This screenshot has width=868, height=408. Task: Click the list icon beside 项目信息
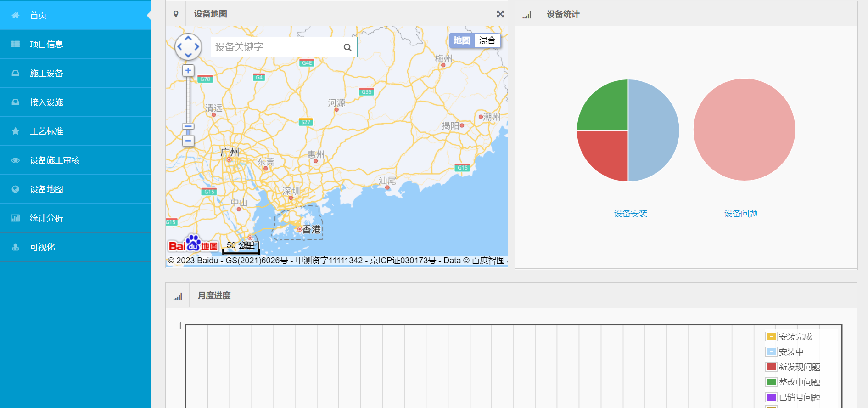(16, 44)
